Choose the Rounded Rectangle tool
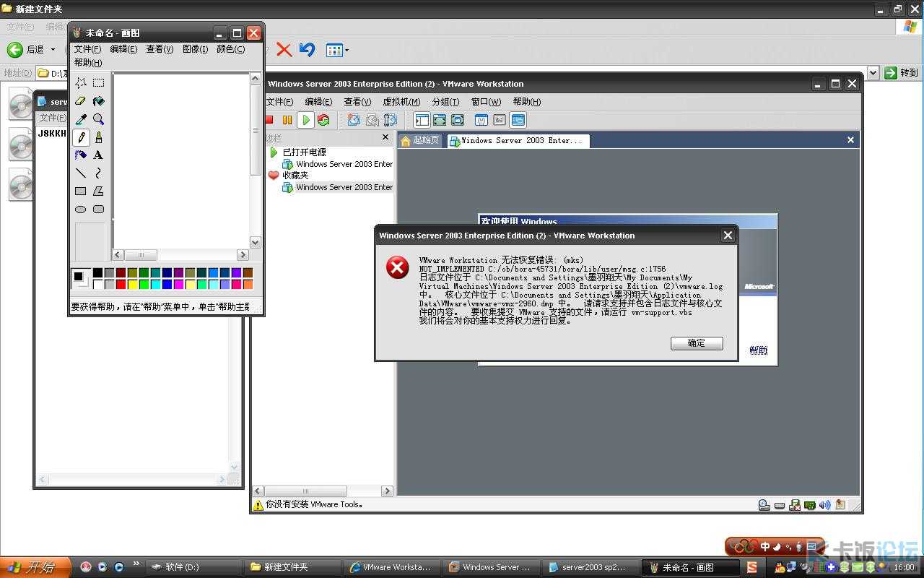The image size is (924, 578). coord(99,210)
